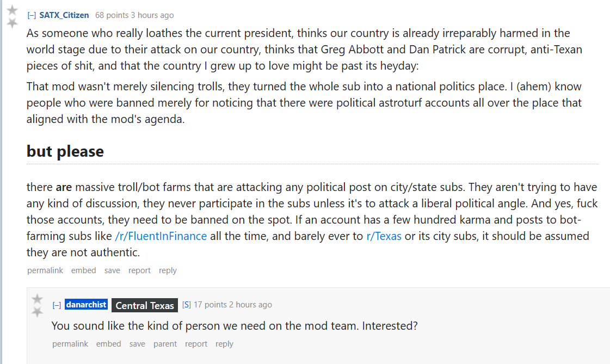Reply to danarchist's comment
This screenshot has height=364, width=610.
point(225,344)
